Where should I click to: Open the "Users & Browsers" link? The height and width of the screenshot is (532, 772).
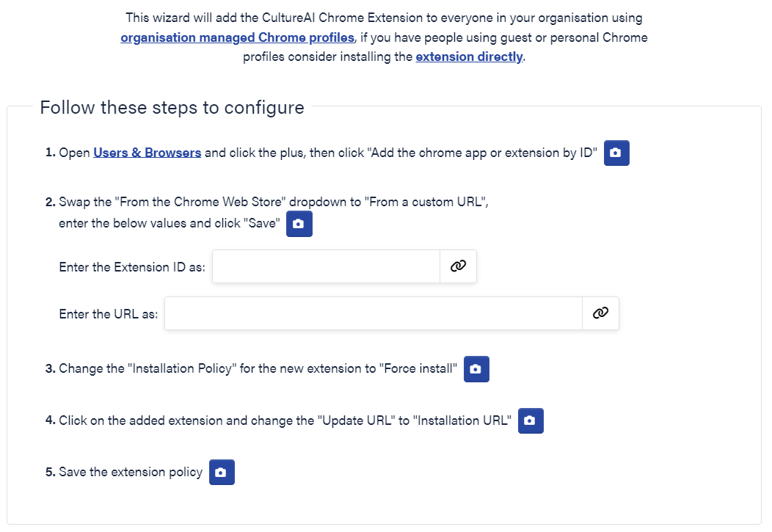147,153
